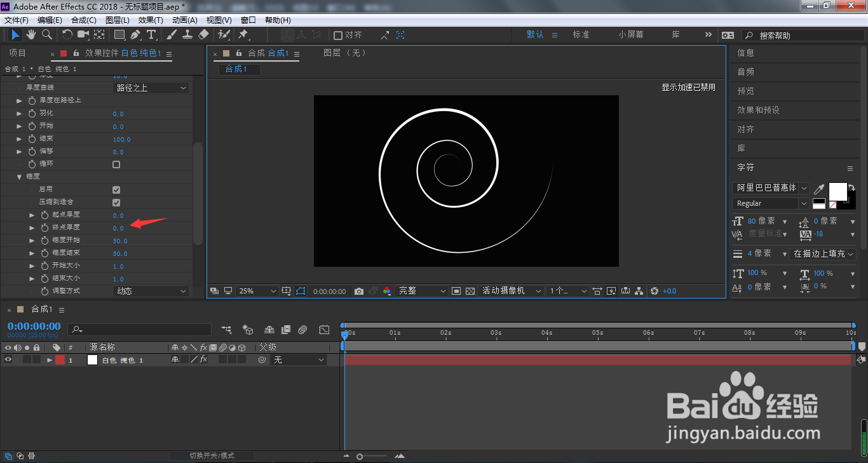Click the white fill color swatch in Character panel
868x463 pixels.
point(838,192)
